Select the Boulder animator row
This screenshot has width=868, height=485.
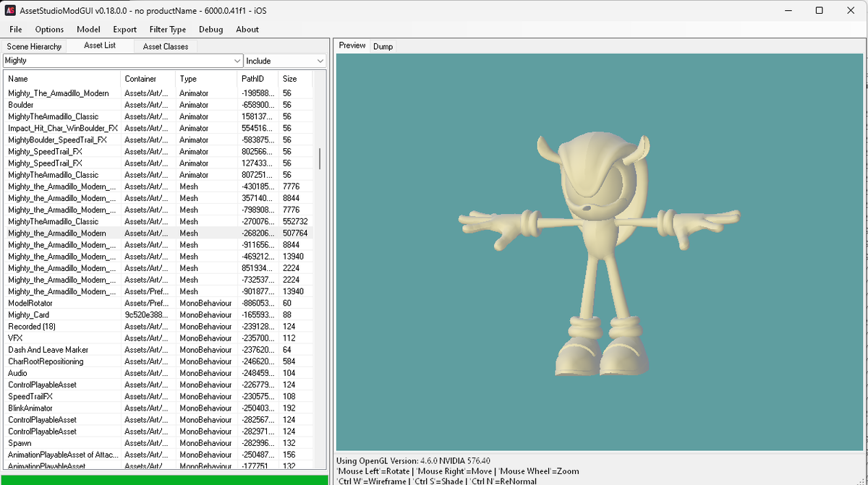click(158, 105)
